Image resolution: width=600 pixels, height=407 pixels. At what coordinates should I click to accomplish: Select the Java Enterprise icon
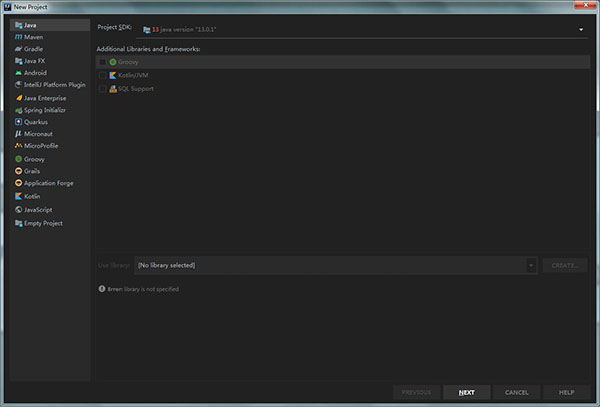pos(18,98)
